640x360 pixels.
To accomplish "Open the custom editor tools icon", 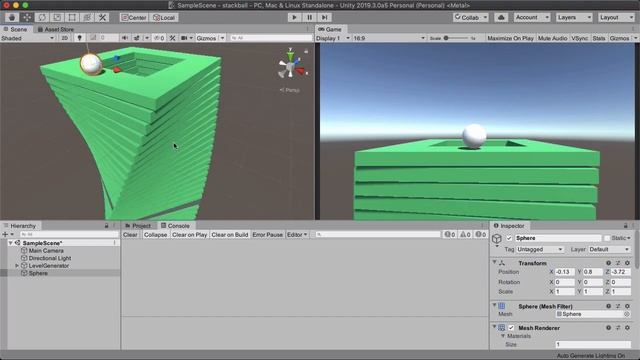I will pos(102,17).
